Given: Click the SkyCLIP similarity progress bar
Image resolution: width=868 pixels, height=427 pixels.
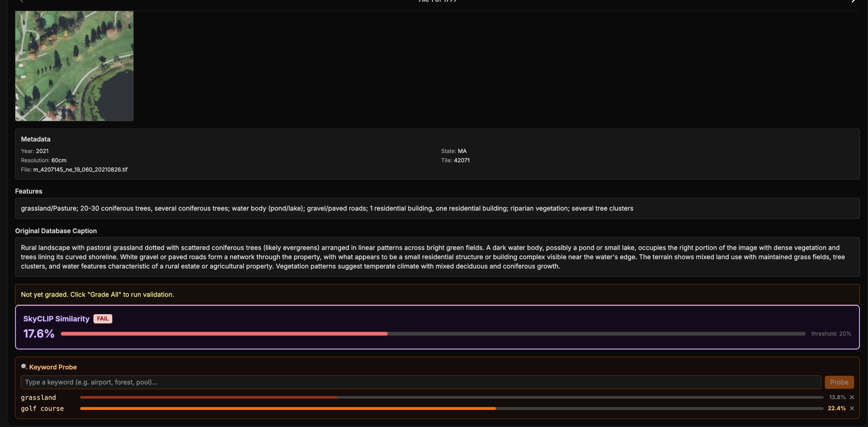Looking at the screenshot, I should [x=433, y=334].
